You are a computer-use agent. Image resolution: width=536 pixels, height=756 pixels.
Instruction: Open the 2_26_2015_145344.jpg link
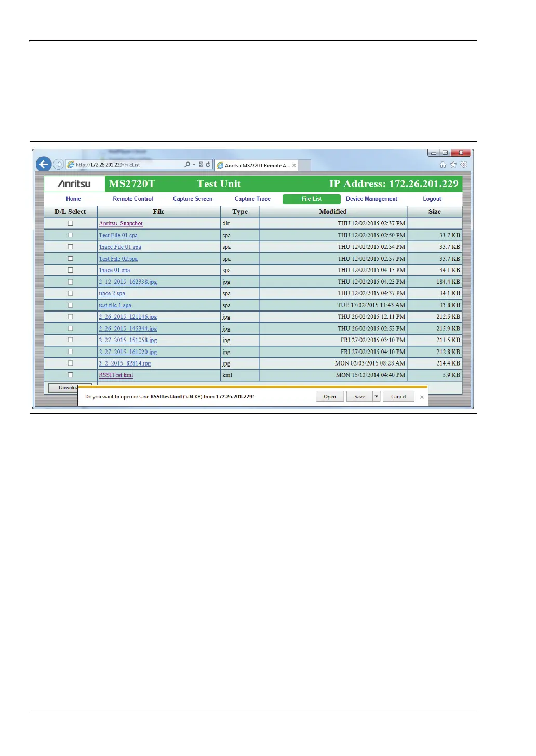pos(128,328)
